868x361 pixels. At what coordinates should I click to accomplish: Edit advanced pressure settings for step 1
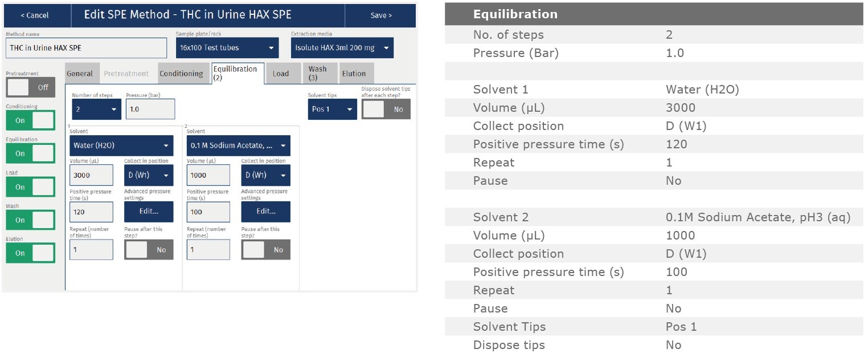149,212
